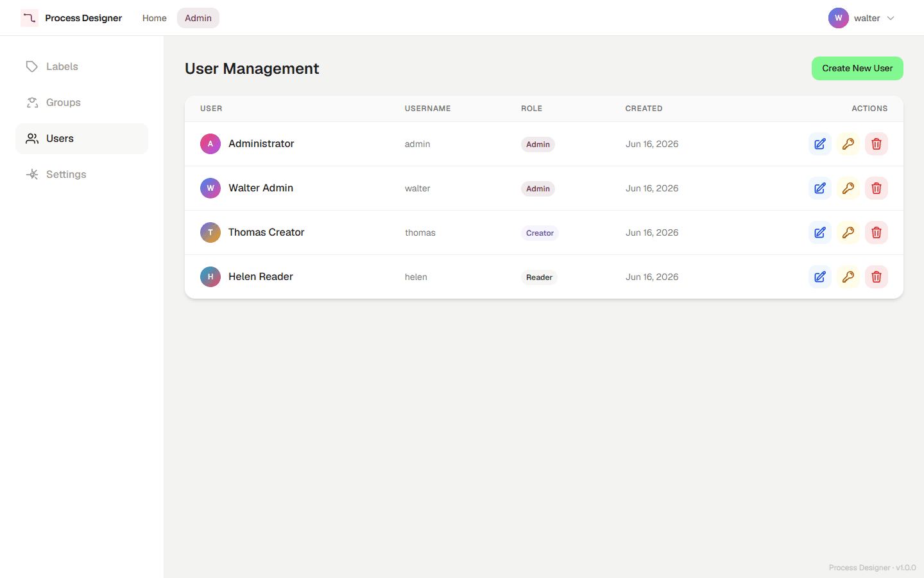Click the walter username in header

click(867, 18)
